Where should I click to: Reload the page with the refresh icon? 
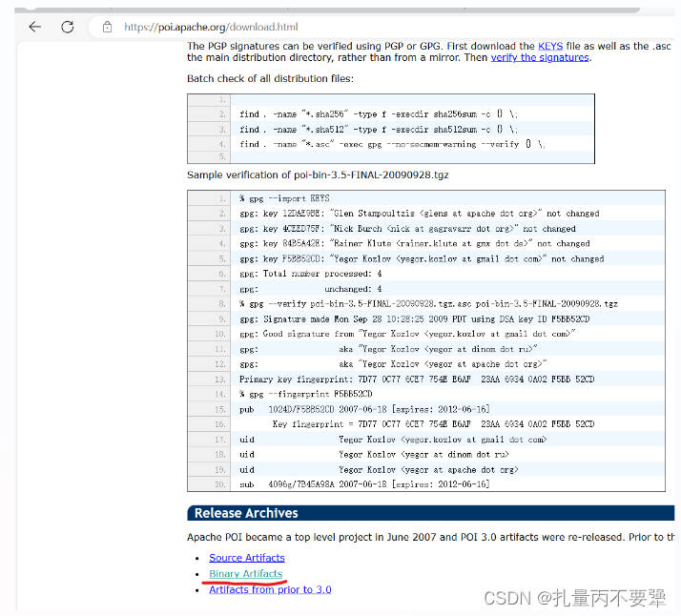point(68,27)
